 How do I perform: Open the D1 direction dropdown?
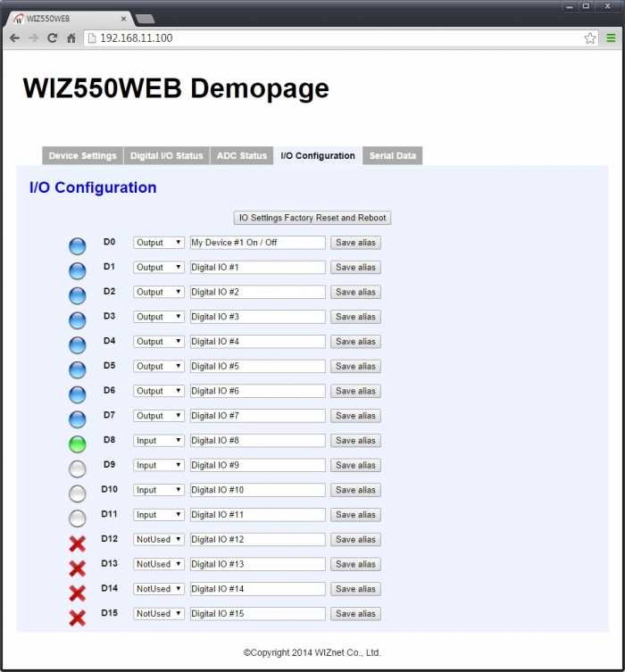(x=159, y=268)
